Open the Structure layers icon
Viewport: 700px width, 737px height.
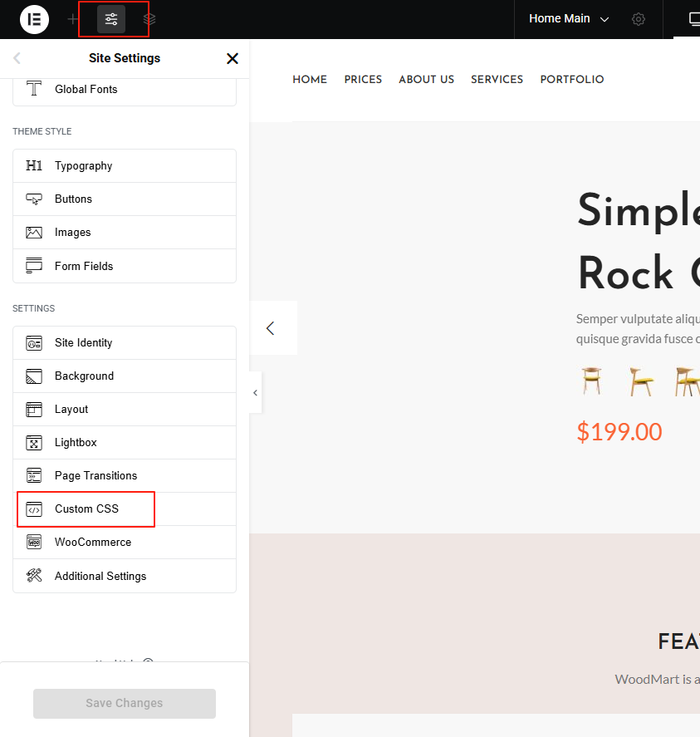pos(149,19)
